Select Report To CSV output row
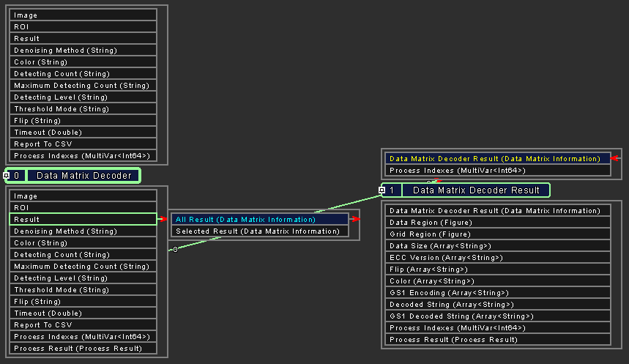This screenshot has height=364, width=629. 83,324
